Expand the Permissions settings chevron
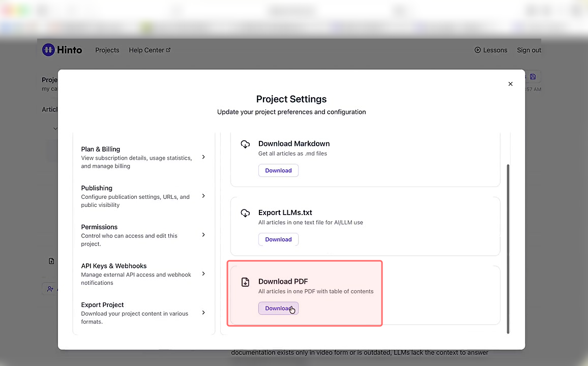The height and width of the screenshot is (366, 588). [x=203, y=235]
